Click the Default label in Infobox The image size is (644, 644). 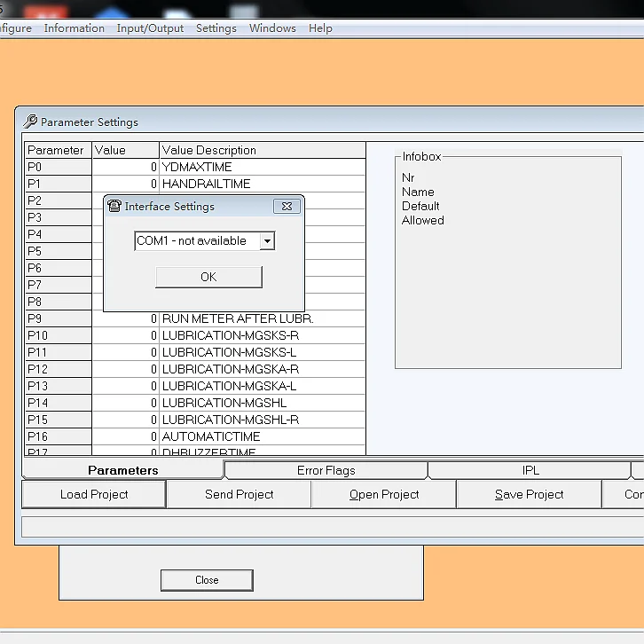420,206
